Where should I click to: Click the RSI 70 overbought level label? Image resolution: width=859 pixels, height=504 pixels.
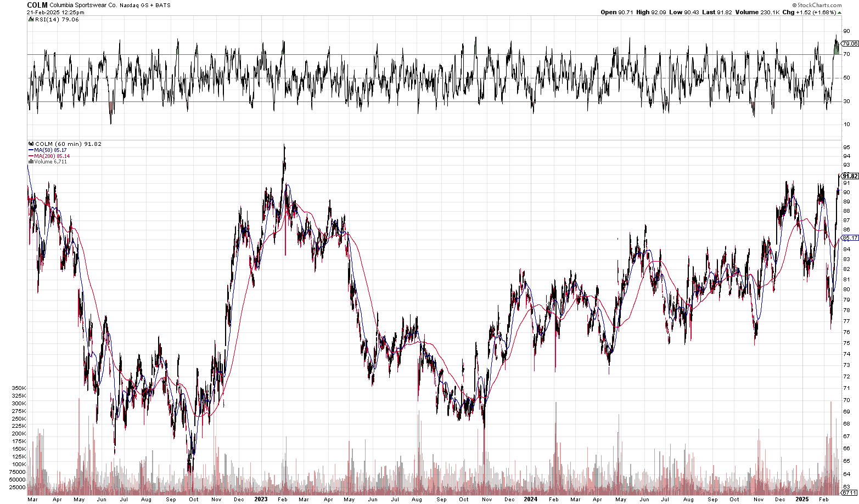point(847,54)
